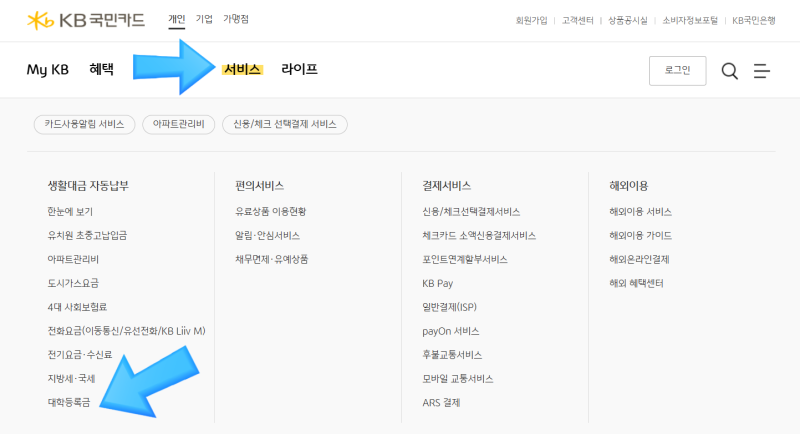Click the 아파트관리비 pill shortcut

(x=179, y=124)
